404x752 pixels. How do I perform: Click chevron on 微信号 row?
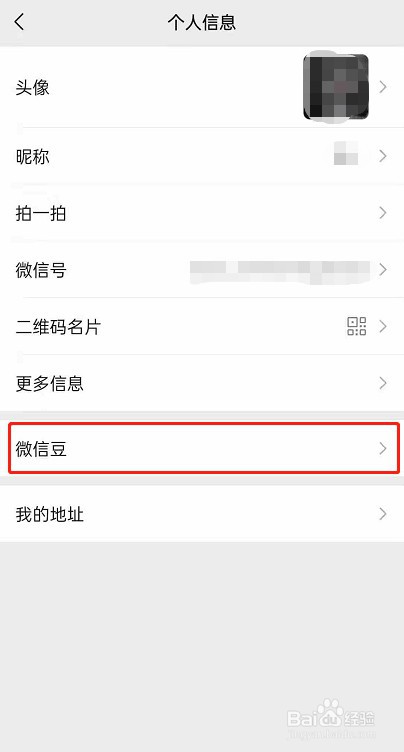click(x=382, y=270)
